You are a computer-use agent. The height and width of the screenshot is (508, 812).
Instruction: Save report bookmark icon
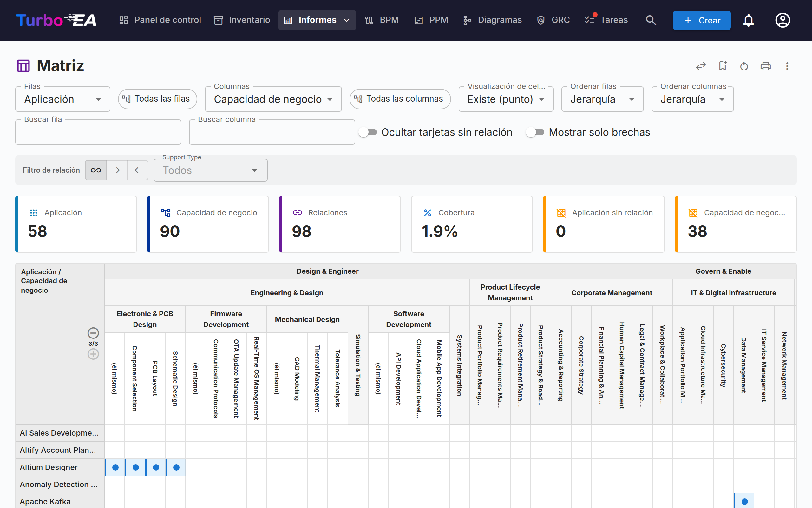(723, 66)
